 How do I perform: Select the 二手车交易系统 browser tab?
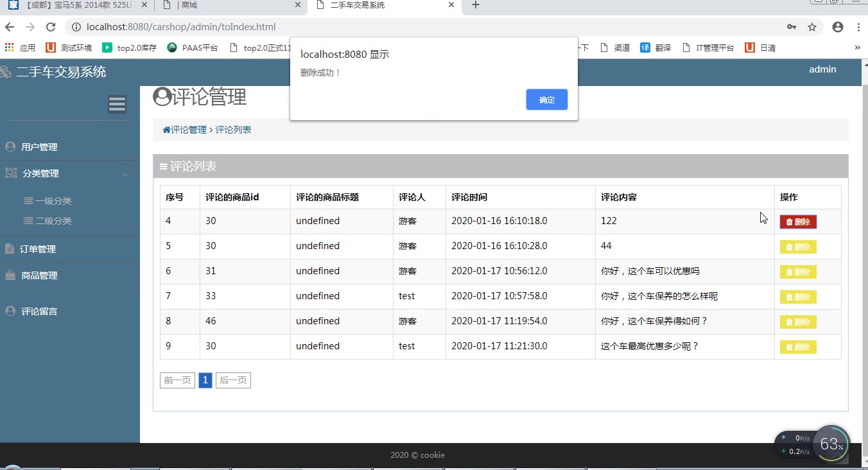385,5
